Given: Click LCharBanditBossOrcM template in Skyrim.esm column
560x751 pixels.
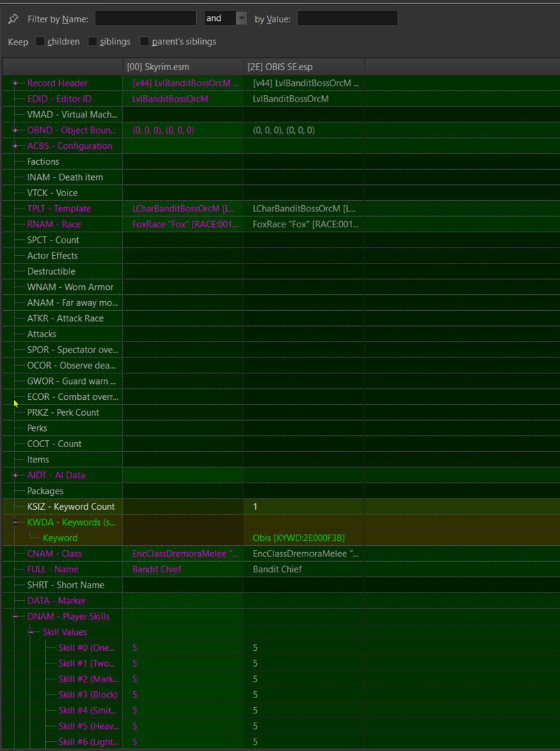Looking at the screenshot, I should (185, 209).
